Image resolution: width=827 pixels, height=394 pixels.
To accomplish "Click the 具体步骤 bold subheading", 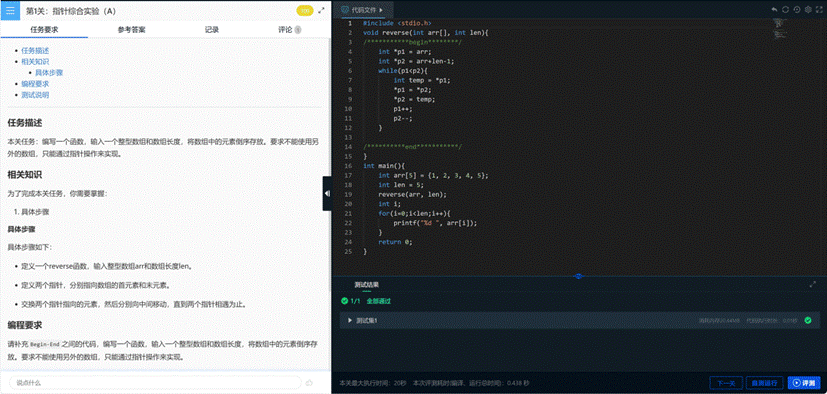I will pyautogui.click(x=21, y=230).
